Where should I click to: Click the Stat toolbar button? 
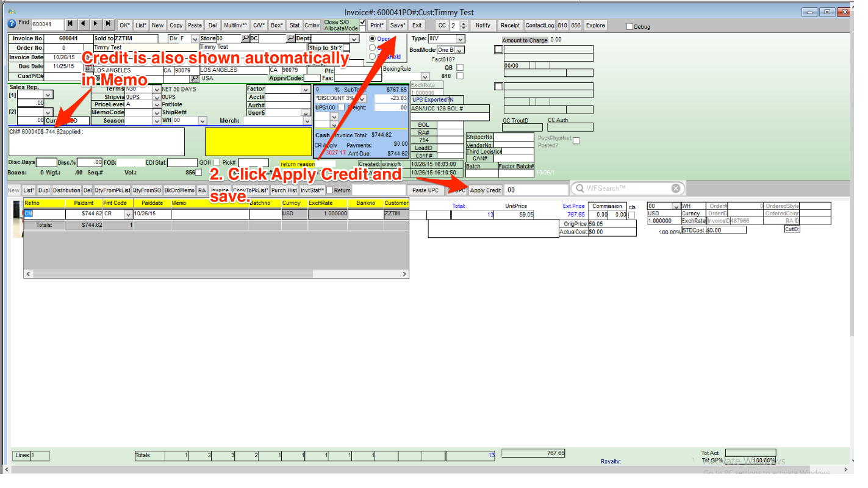click(295, 25)
